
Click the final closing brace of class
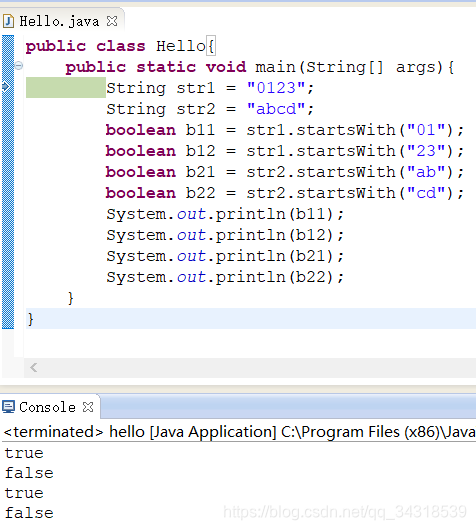30,319
